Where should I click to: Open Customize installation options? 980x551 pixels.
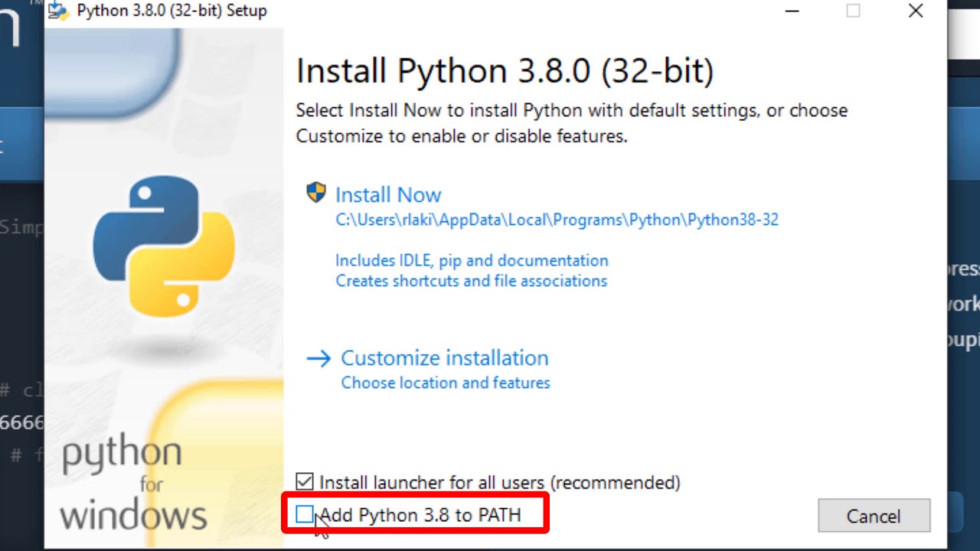444,357
